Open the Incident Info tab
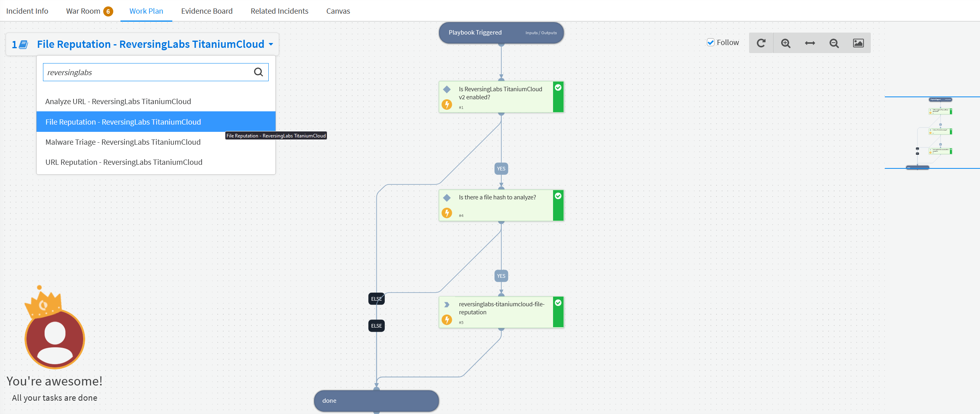980x414 pixels. [x=27, y=11]
